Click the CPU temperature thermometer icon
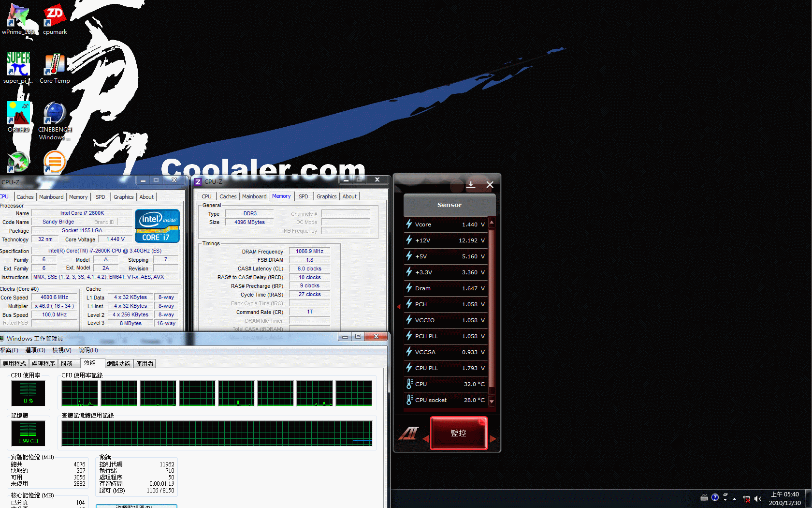The image size is (812, 508). pyautogui.click(x=409, y=384)
